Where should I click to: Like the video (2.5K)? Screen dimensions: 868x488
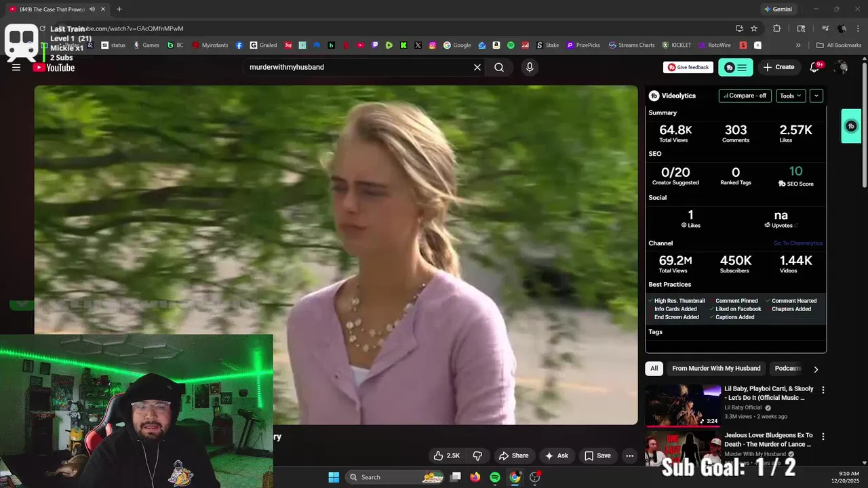tap(447, 455)
